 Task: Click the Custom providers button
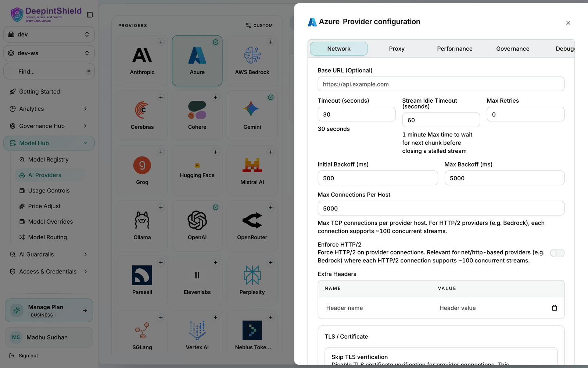pos(259,25)
